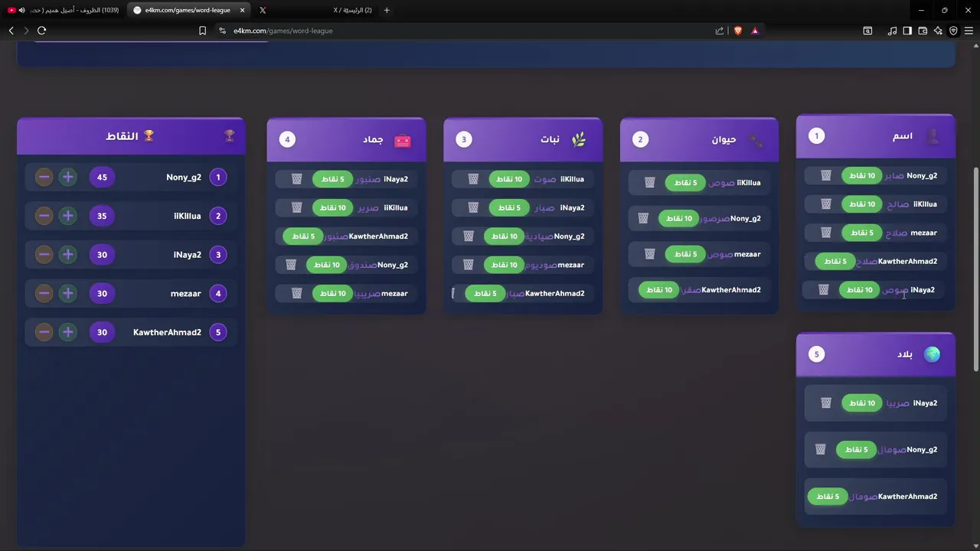This screenshot has height=551, width=980.
Task: Click the بلاد category header
Action: tap(876, 354)
